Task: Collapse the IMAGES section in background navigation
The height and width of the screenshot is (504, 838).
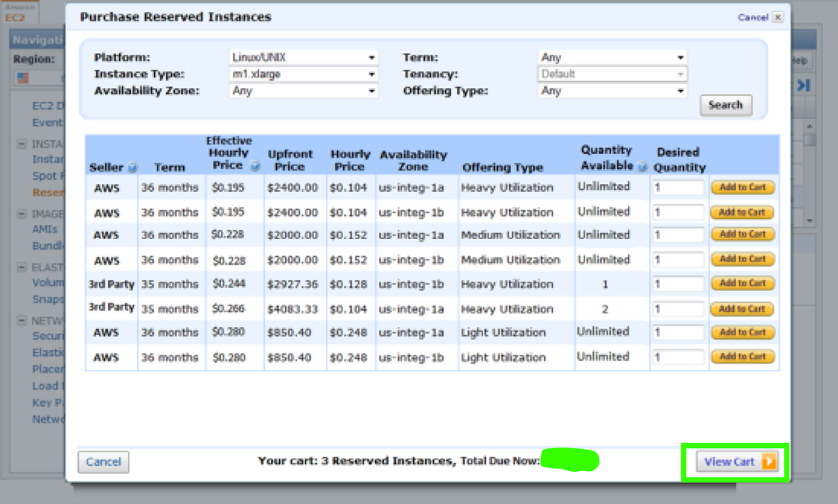Action: 22,214
